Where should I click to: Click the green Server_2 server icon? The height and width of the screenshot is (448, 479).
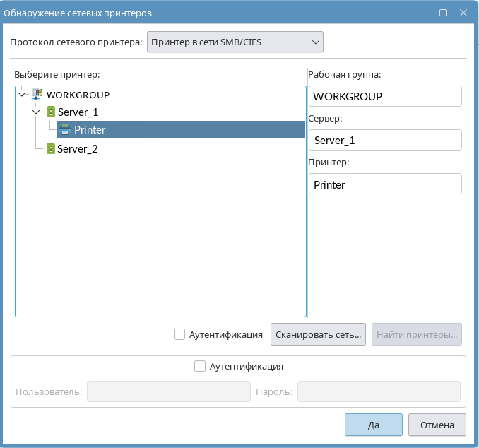click(x=51, y=148)
